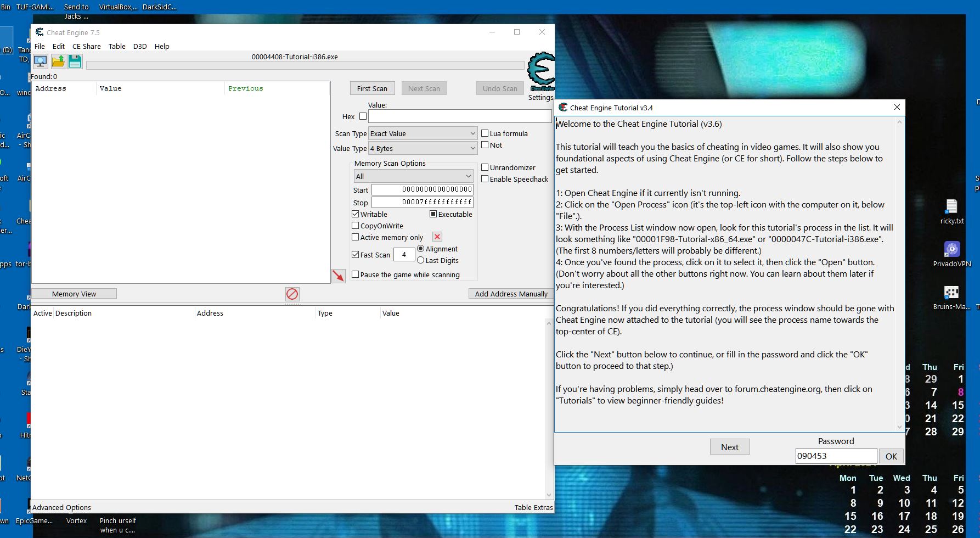The width and height of the screenshot is (980, 538).
Task: Click the save floppy disk icon
Action: point(75,61)
